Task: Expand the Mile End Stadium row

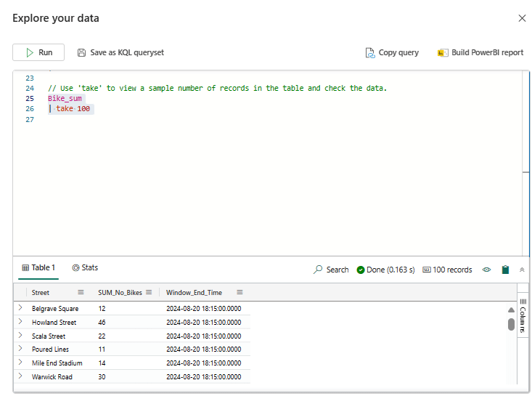Action: click(20, 362)
